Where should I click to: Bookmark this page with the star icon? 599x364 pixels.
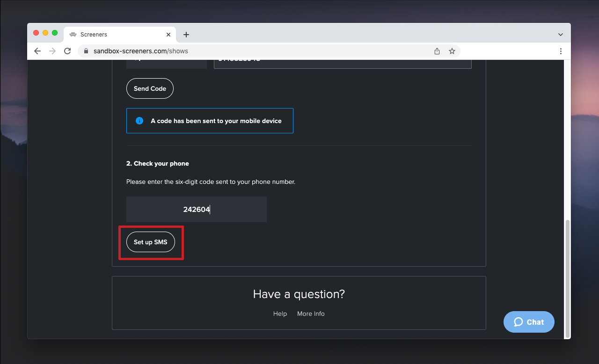pyautogui.click(x=452, y=51)
